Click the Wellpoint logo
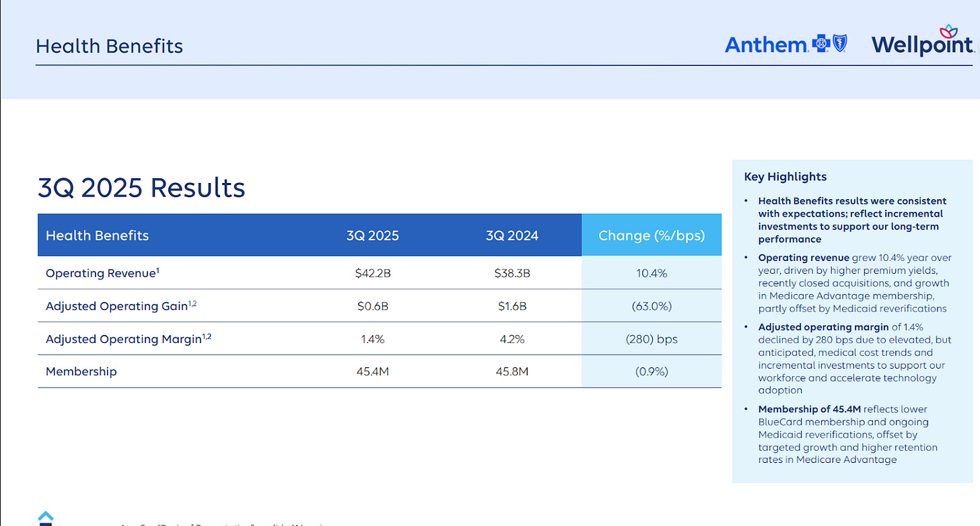The image size is (980, 526). [x=923, y=40]
